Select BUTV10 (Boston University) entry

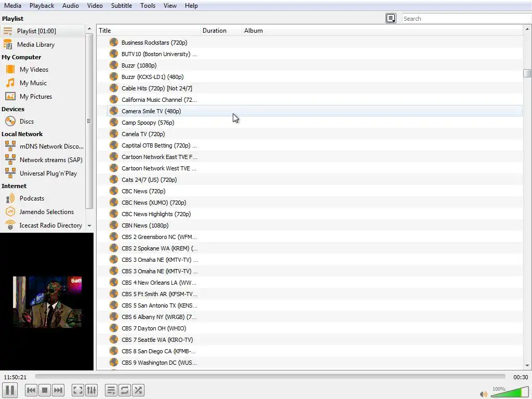[x=314, y=54]
